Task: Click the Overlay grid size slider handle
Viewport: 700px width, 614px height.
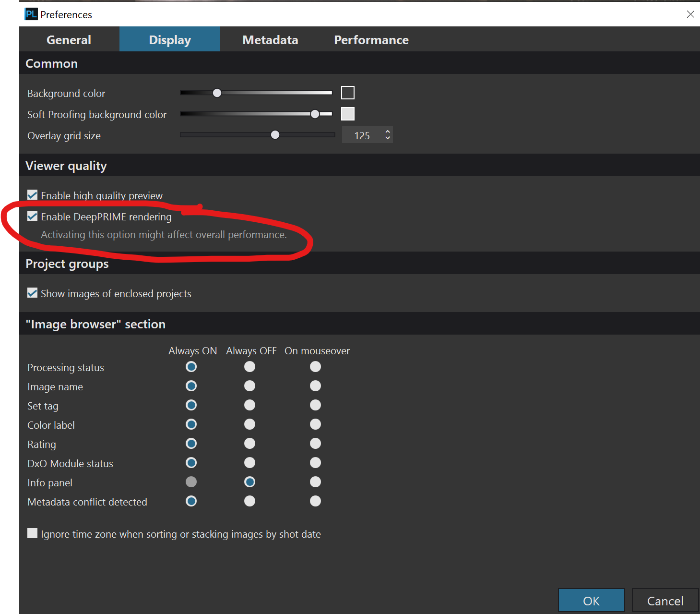Action: pos(275,135)
